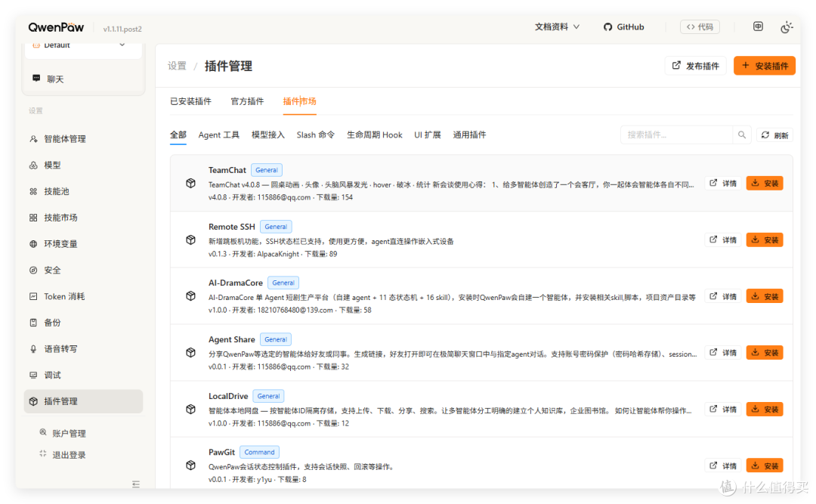Screen dimensions: 816x504
Task: Click the 刷新 refresh button
Action: pyautogui.click(x=774, y=135)
